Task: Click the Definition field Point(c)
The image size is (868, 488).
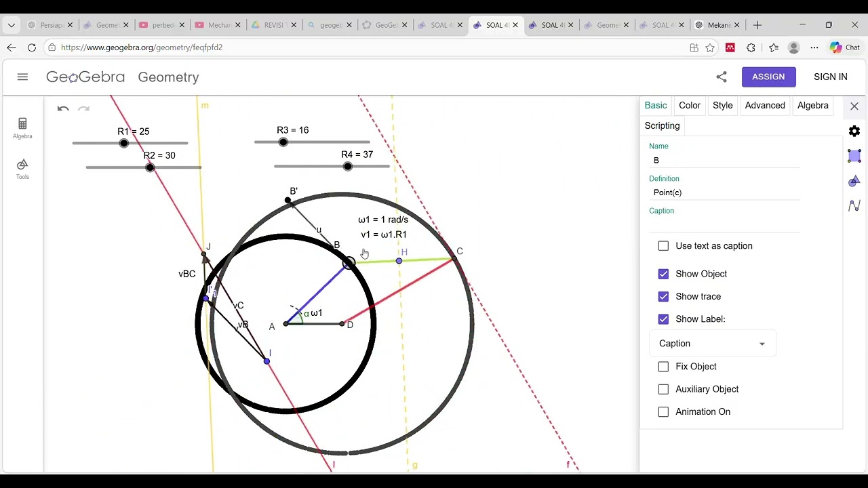Action: [x=724, y=192]
